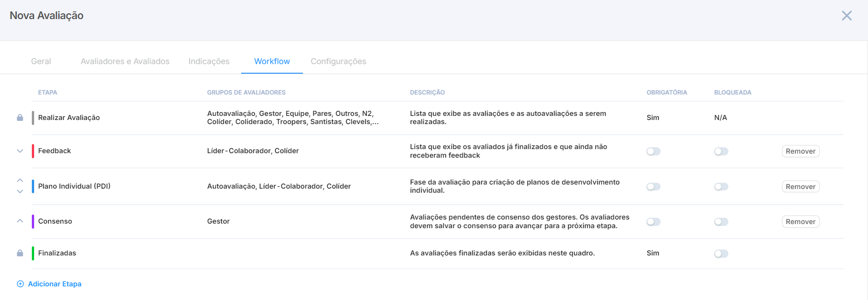This screenshot has width=868, height=300.
Task: Enable Bloqueada for Plano Individual (PDI)
Action: (721, 187)
